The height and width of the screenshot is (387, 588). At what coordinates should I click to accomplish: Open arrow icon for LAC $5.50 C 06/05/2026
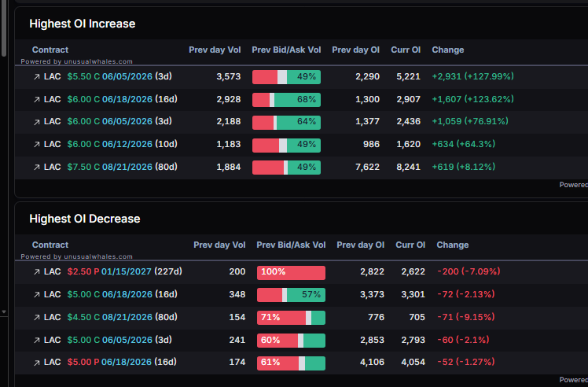click(37, 77)
